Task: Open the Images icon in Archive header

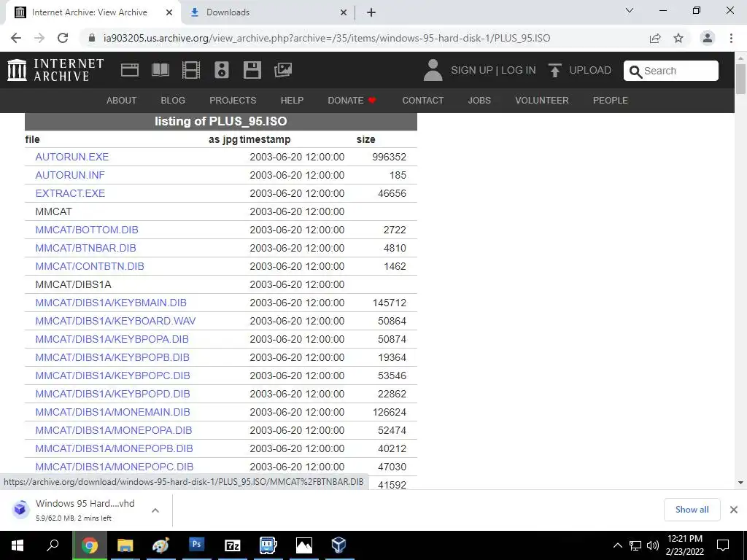Action: click(283, 70)
